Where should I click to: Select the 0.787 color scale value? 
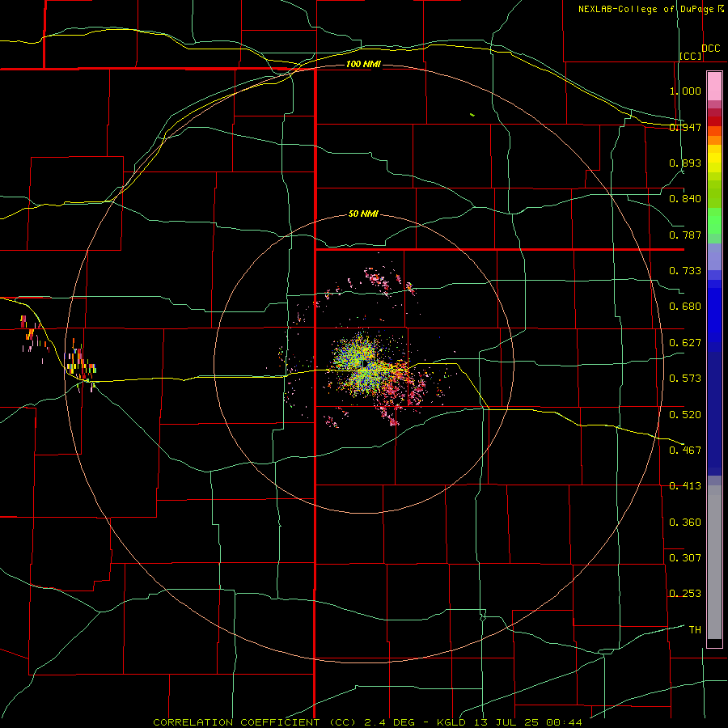tap(685, 235)
